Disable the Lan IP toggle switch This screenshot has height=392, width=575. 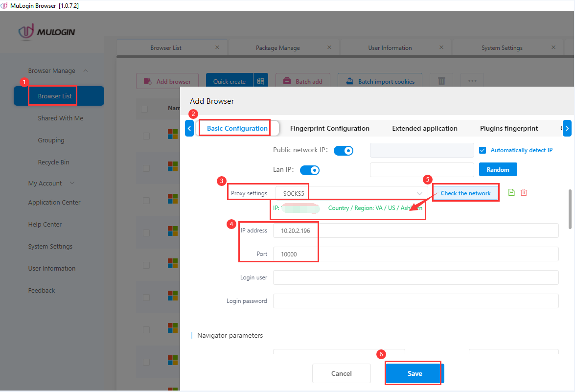point(309,170)
